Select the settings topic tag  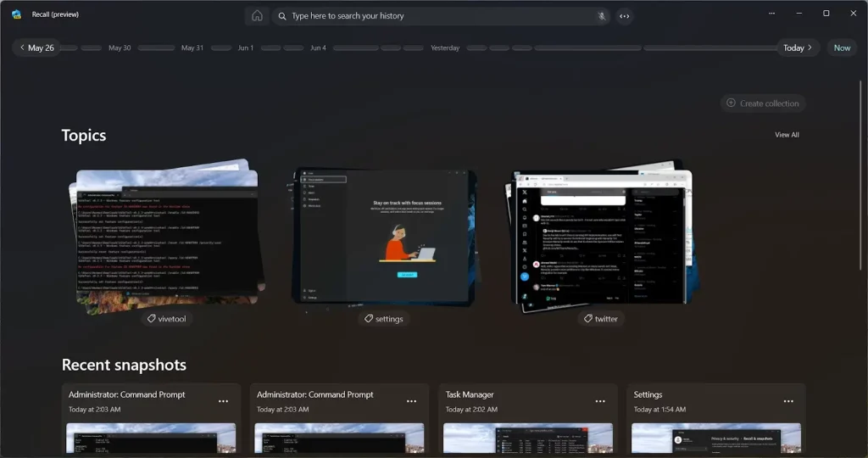383,319
